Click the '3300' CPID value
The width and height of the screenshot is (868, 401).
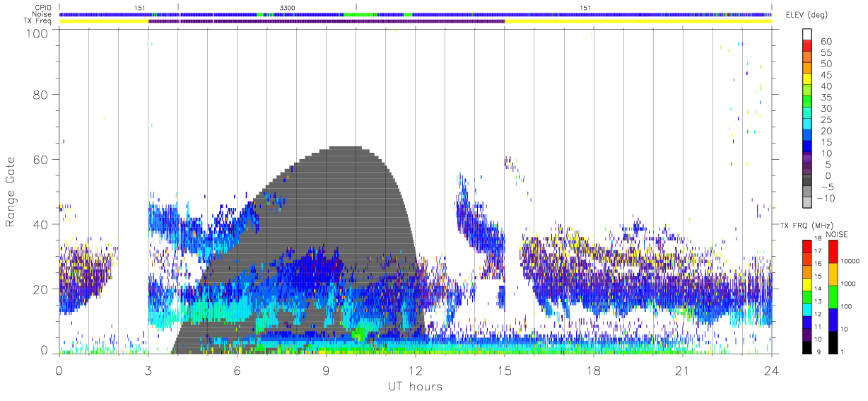pos(288,7)
